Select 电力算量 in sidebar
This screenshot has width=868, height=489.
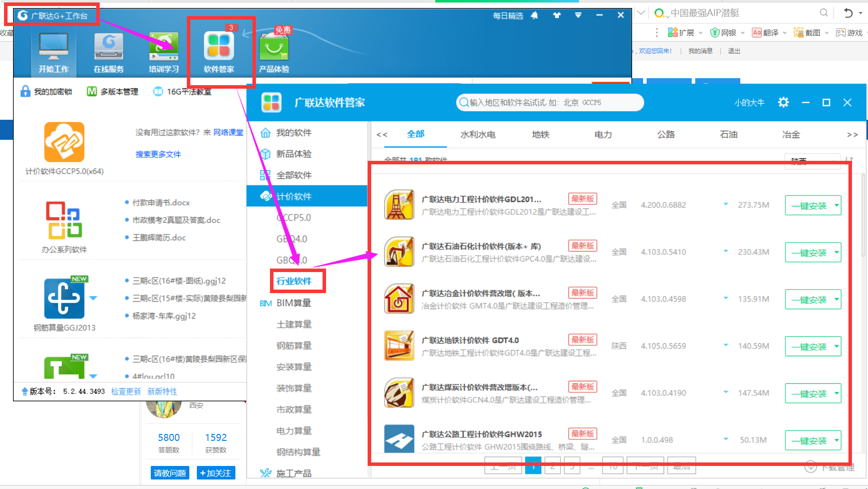[294, 430]
